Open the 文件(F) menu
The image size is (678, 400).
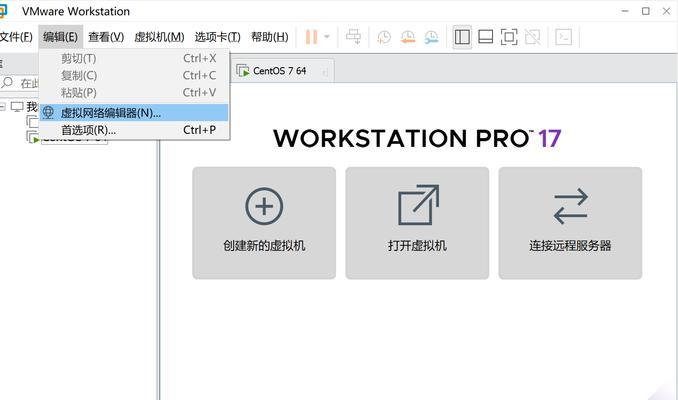coord(16,37)
